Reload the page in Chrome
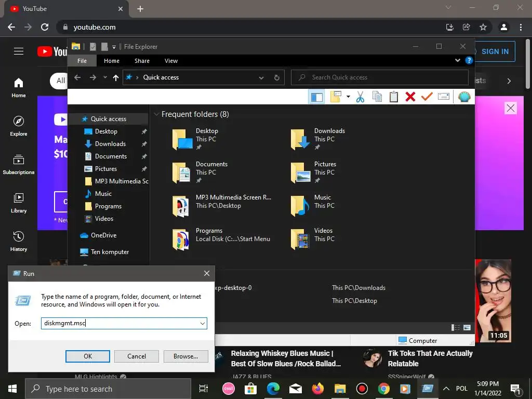 [x=45, y=27]
